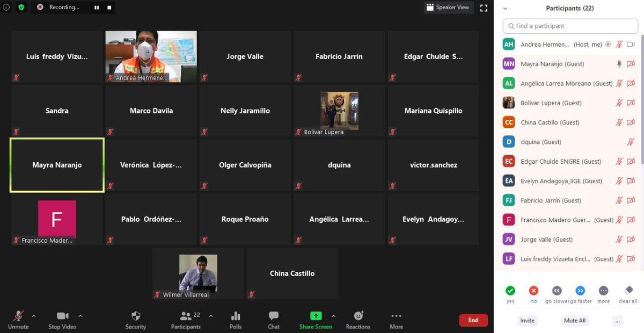Open the More options in toolbar
The width and height of the screenshot is (644, 333).
[396, 320]
